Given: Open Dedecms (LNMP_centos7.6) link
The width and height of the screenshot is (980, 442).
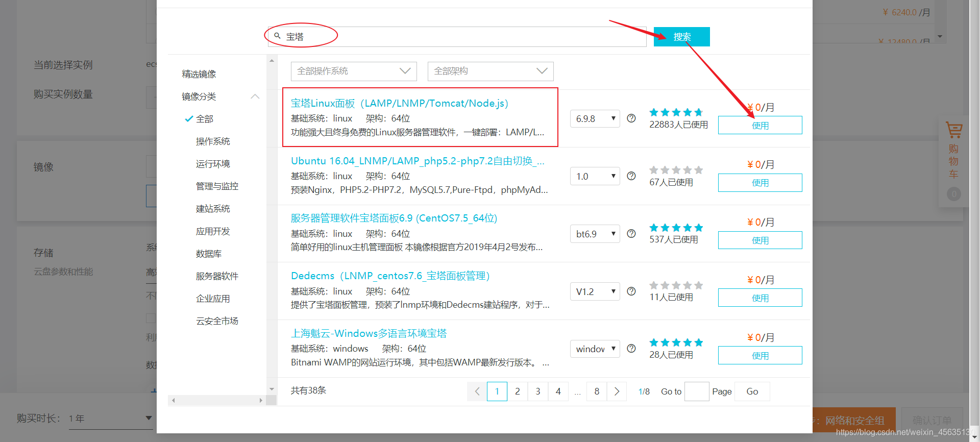Looking at the screenshot, I should point(390,276).
